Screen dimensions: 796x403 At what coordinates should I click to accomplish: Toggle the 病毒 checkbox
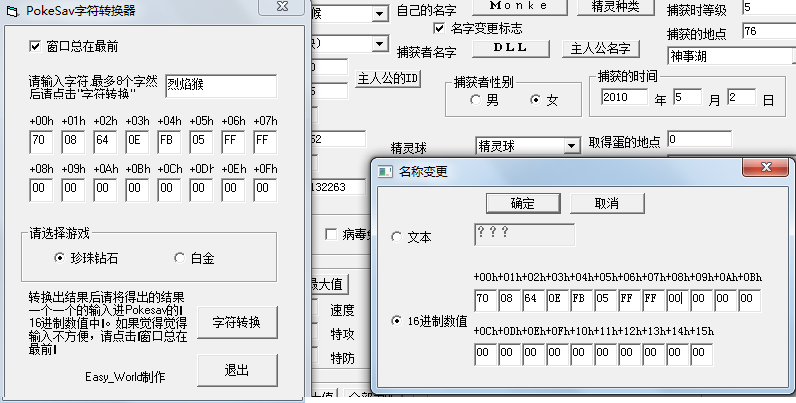click(331, 234)
